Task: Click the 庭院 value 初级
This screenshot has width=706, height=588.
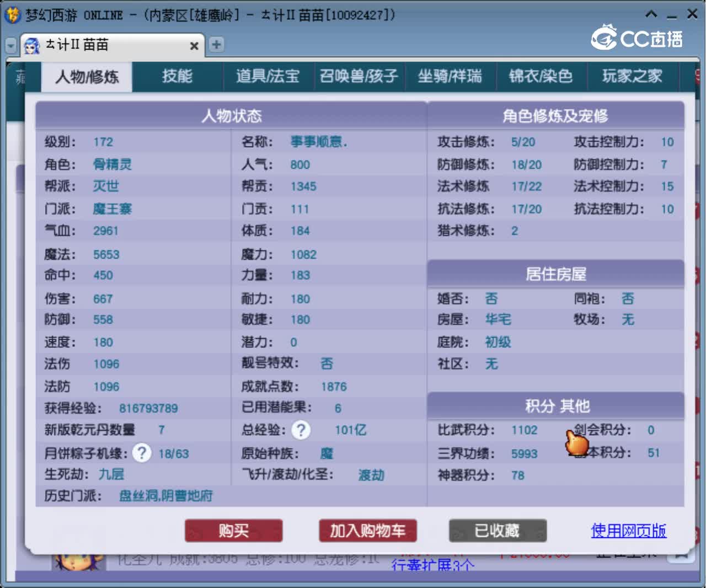Action: pyautogui.click(x=498, y=342)
